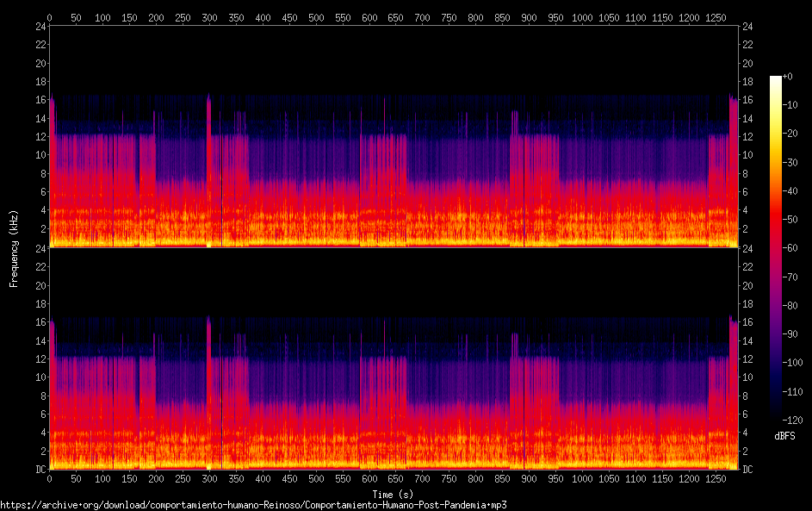812x511 pixels.
Task: Click the '650' tick on the bottom time axis
Action: tap(395, 479)
